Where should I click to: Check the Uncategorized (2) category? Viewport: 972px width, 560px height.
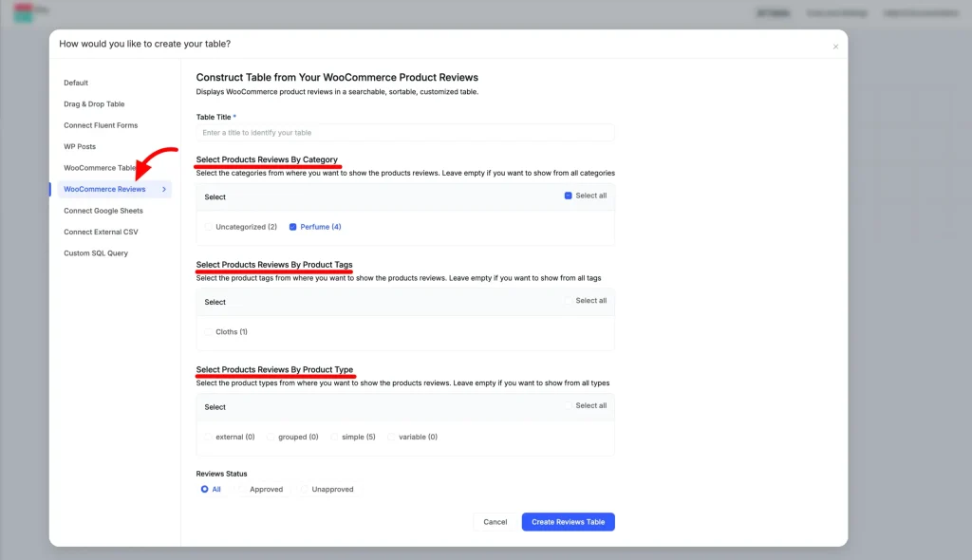pos(210,227)
